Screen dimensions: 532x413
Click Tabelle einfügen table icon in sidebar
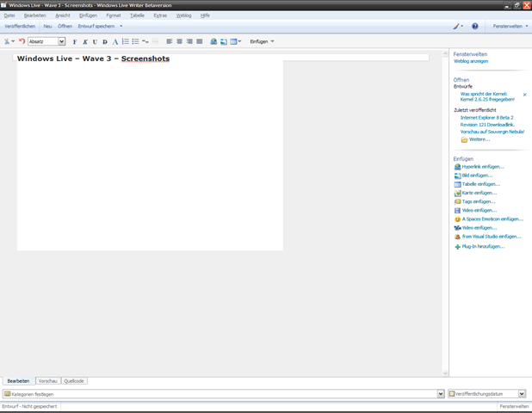(457, 184)
